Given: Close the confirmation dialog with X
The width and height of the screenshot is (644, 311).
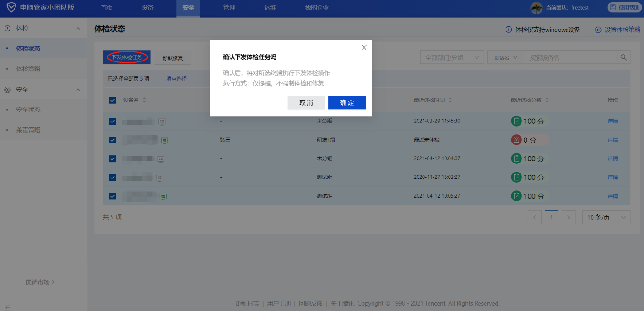Looking at the screenshot, I should (x=364, y=47).
